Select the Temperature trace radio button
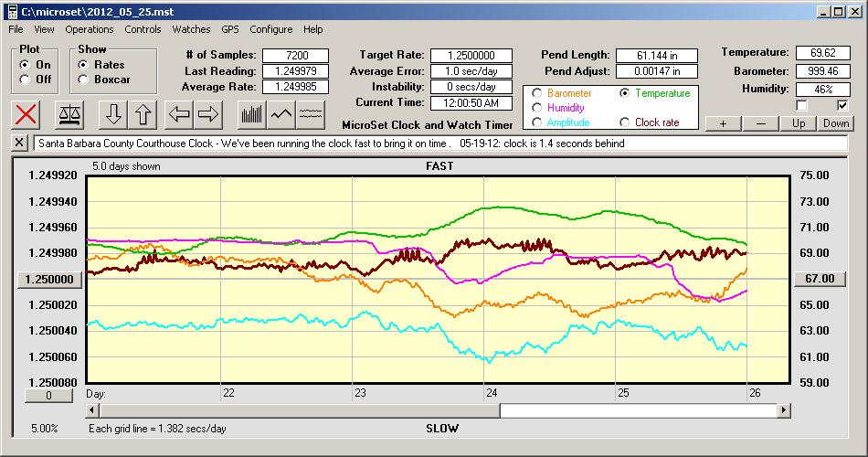This screenshot has height=457, width=868. [x=624, y=93]
